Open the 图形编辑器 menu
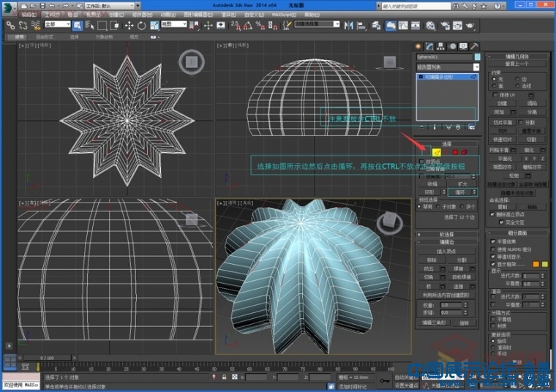The image size is (556, 392). pos(198,15)
